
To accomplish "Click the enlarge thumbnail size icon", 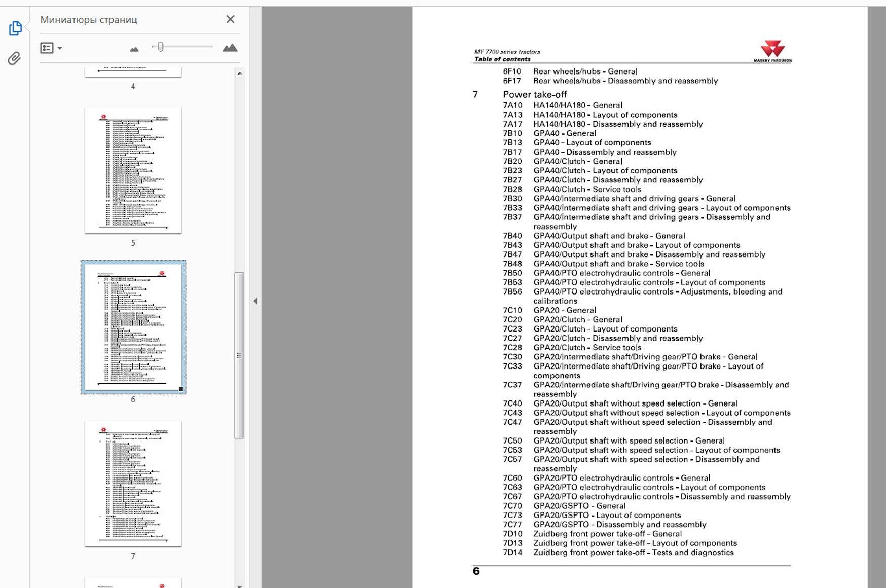I will [230, 48].
